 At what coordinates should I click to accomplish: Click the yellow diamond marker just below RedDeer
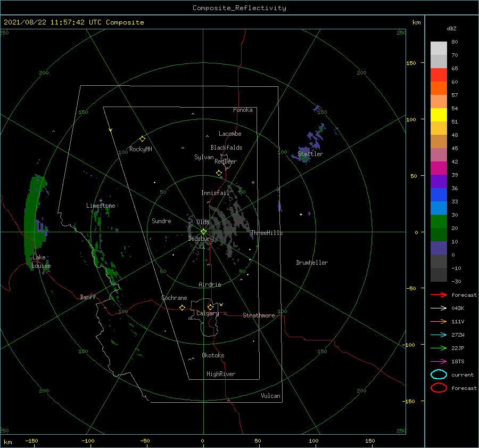(219, 173)
